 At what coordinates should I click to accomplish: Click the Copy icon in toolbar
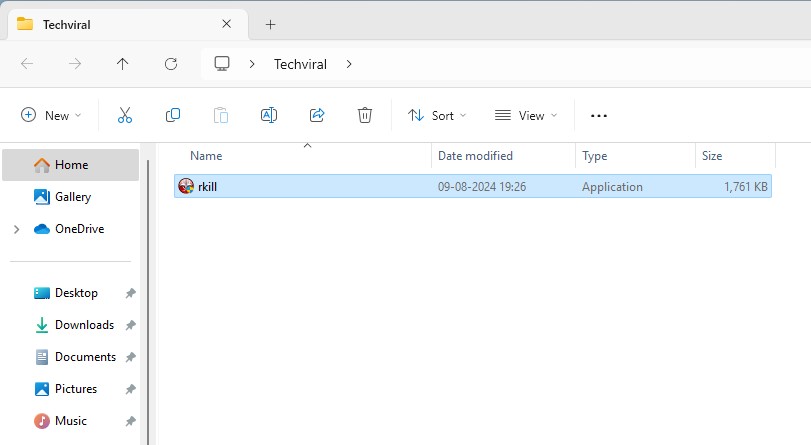[173, 115]
